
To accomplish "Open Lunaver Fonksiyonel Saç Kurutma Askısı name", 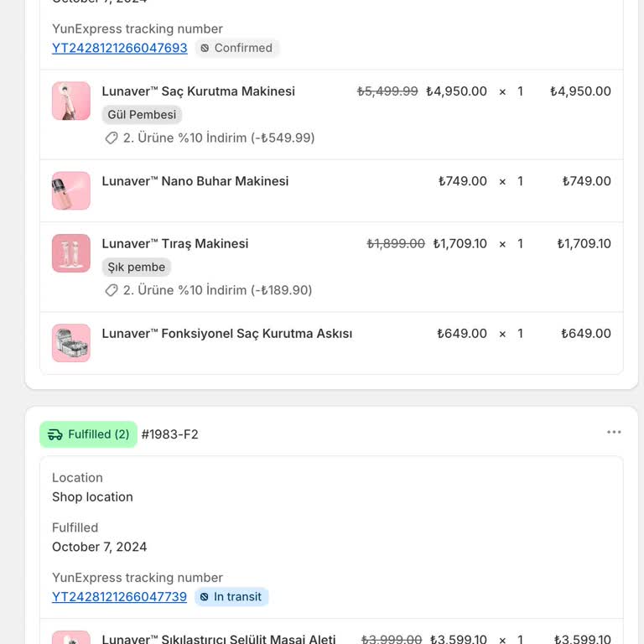I will 227,334.
